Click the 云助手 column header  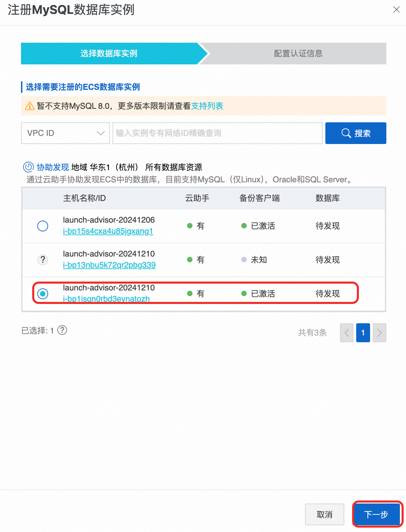pyautogui.click(x=197, y=198)
